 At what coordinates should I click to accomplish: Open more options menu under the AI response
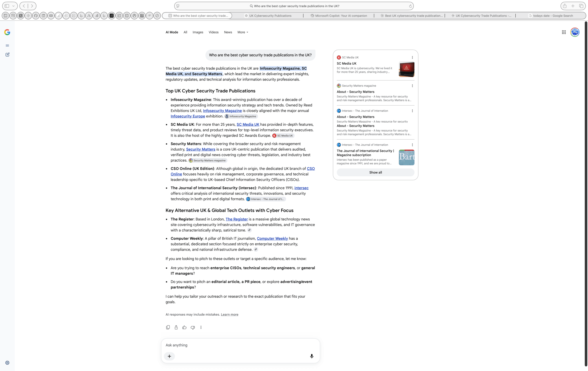201,327
